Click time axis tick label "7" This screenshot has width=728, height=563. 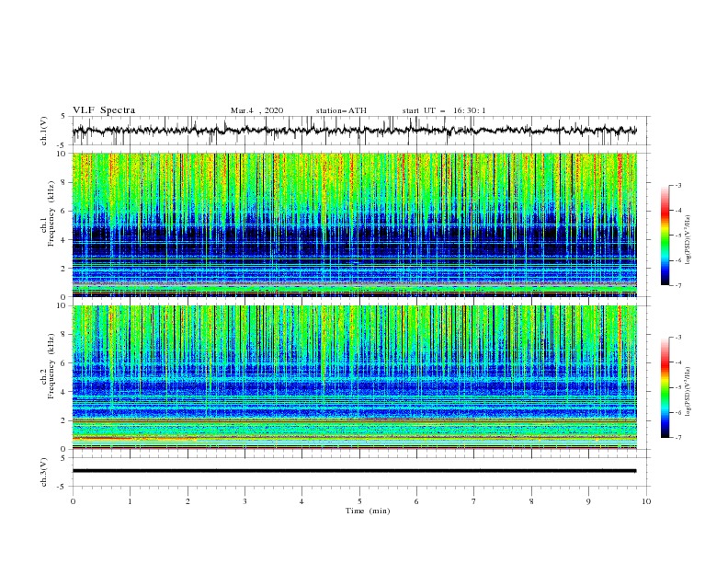(x=474, y=501)
